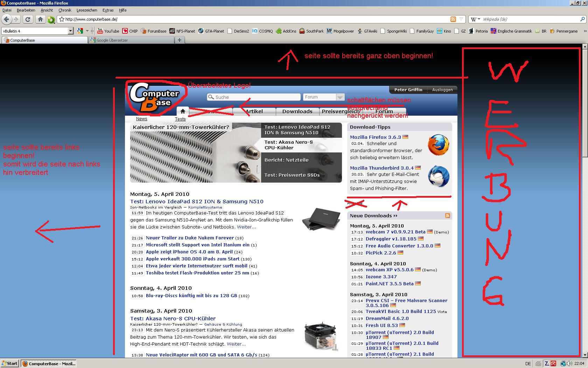Viewport: 588px width, 368px height.
Task: Open the YouTube bookmark
Action: [108, 31]
